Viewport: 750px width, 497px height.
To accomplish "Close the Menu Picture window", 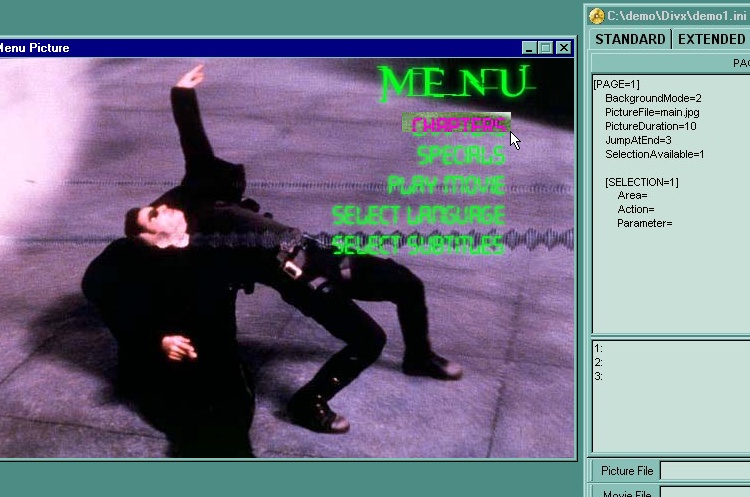I will tap(564, 48).
